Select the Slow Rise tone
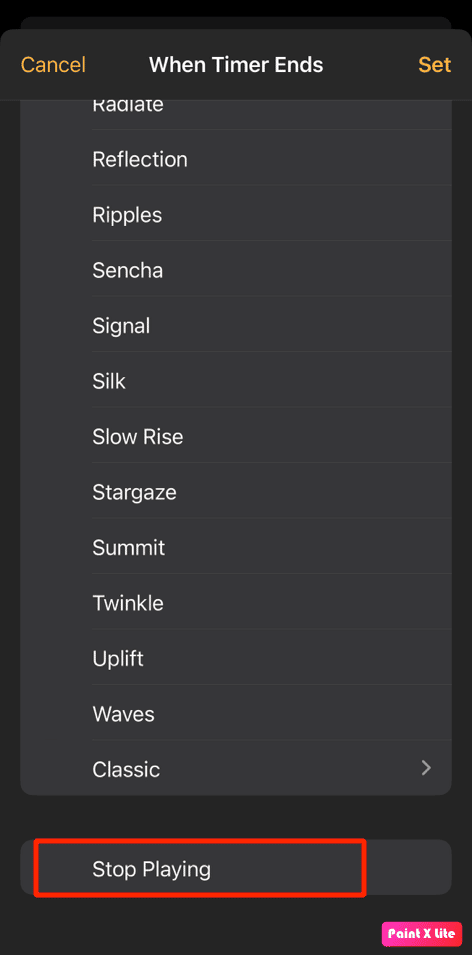Viewport: 472px width, 955px height. tap(236, 437)
